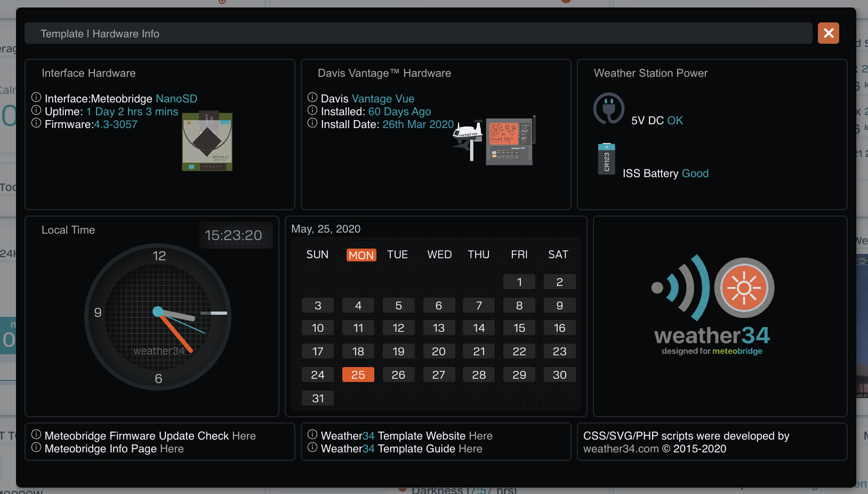Click the info icon beside Davis Vantage Vue
868x494 pixels.
coord(312,97)
